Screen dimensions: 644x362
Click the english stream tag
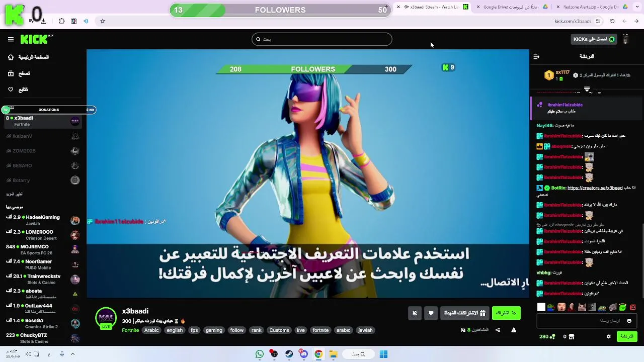click(x=175, y=330)
